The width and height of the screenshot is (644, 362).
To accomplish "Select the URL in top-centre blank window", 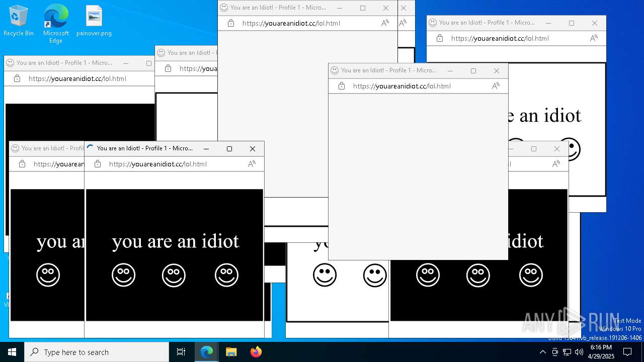I will [291, 23].
